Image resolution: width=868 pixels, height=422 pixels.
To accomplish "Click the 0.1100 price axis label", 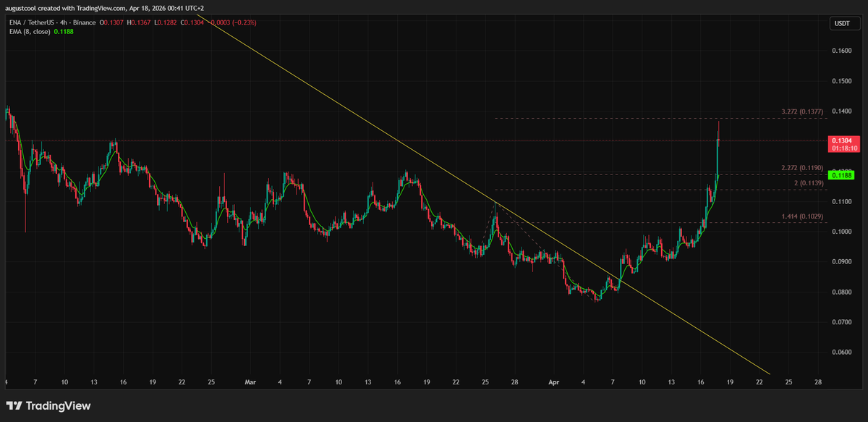I will point(841,202).
